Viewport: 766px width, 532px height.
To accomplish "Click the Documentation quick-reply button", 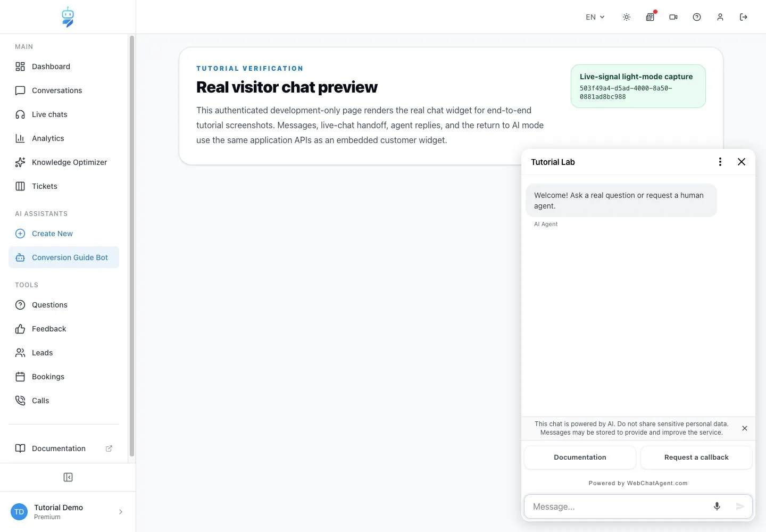I will [x=580, y=458].
